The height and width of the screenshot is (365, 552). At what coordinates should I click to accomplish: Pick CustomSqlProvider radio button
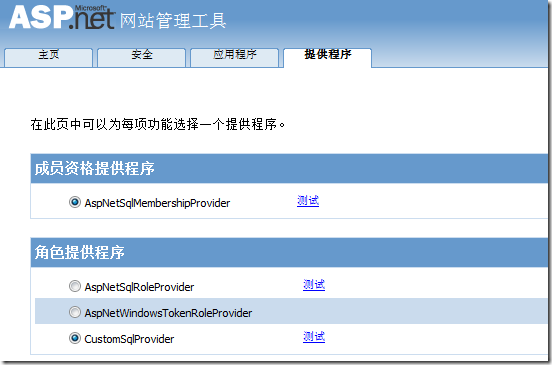(x=75, y=338)
